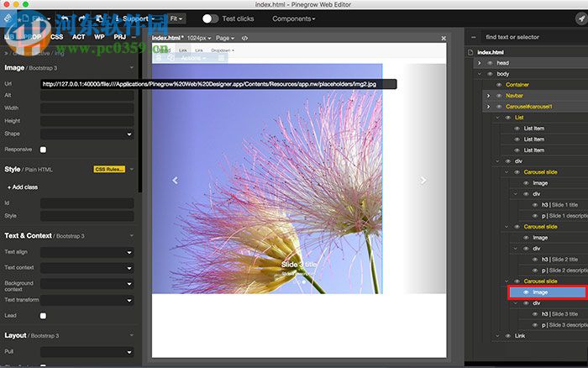The image size is (588, 368).
Task: Click the Alt input field
Action: pos(87,96)
